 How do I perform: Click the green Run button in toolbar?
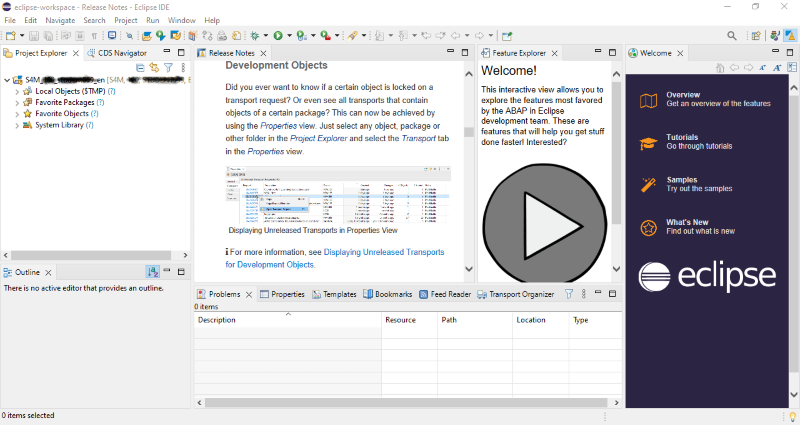pos(278,36)
